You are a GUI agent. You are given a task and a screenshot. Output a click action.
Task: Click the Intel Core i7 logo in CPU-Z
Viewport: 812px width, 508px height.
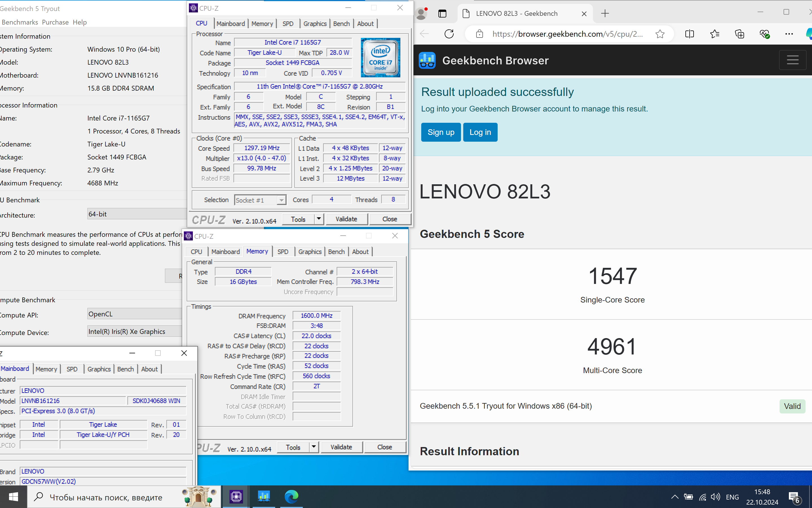pos(380,58)
